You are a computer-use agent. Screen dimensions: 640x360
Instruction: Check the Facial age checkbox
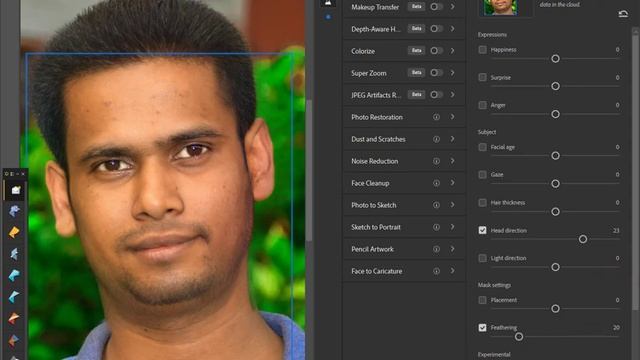[x=482, y=147]
